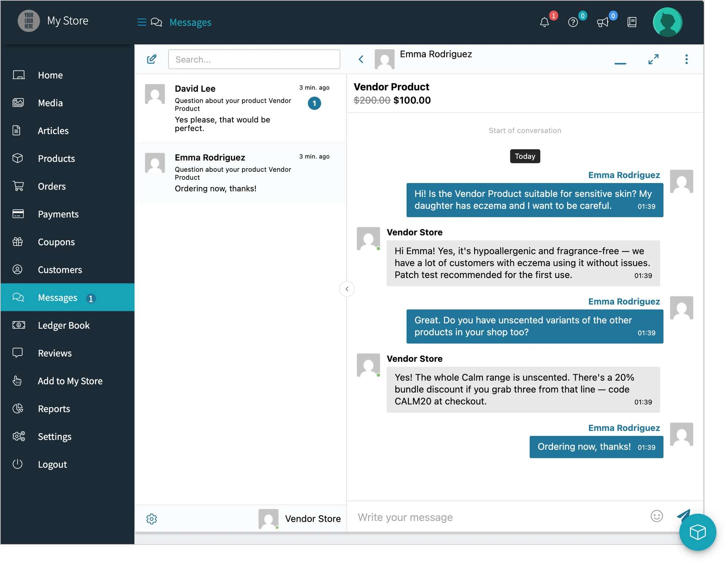This screenshot has width=728, height=563.
Task: Open the knowledge base book icon
Action: [x=632, y=22]
